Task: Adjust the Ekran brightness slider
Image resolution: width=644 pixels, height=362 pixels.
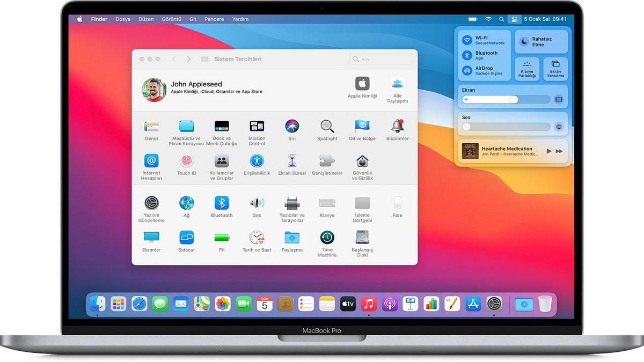Action: [x=504, y=99]
